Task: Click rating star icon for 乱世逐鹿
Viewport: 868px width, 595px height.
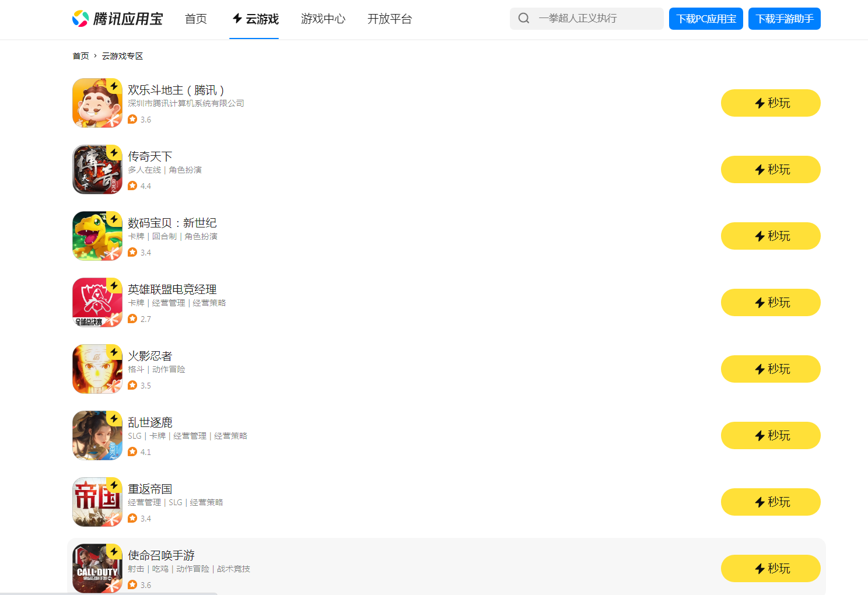Action: tap(132, 452)
